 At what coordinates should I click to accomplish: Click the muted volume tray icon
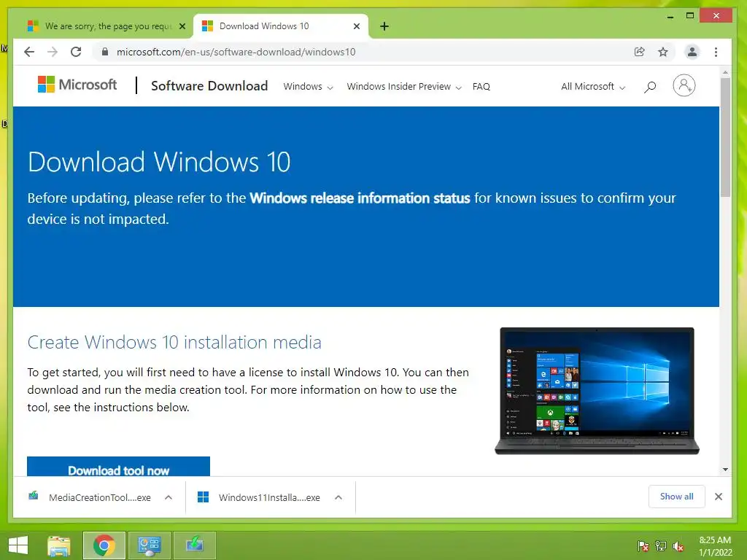pyautogui.click(x=678, y=545)
